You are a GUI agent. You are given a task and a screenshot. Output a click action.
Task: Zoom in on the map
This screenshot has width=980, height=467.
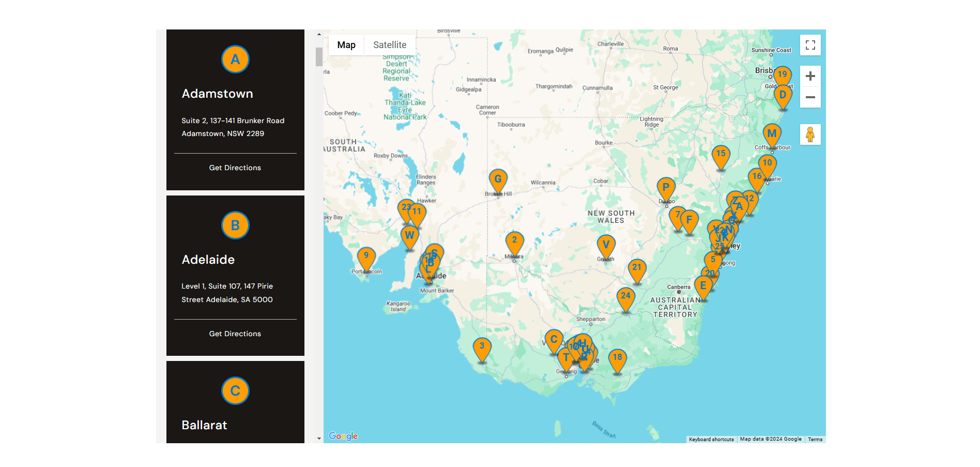(x=810, y=77)
